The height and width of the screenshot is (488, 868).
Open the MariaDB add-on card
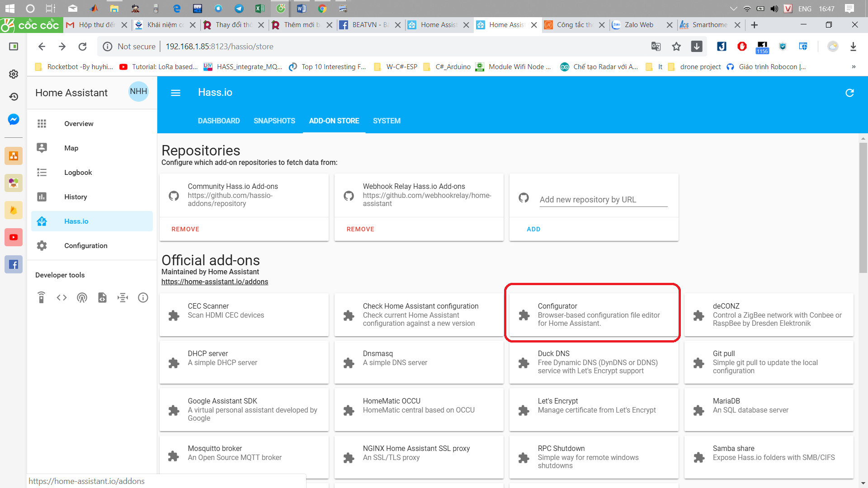click(x=769, y=409)
